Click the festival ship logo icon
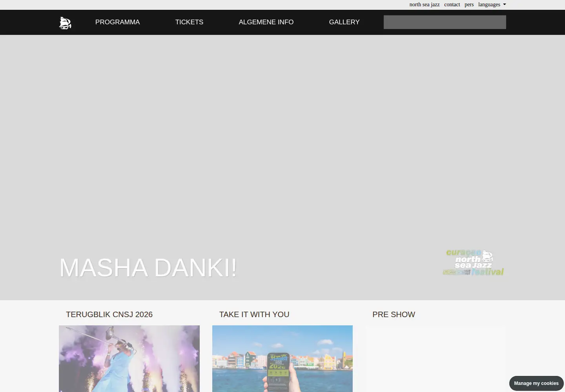The width and height of the screenshot is (565, 392). [x=65, y=23]
